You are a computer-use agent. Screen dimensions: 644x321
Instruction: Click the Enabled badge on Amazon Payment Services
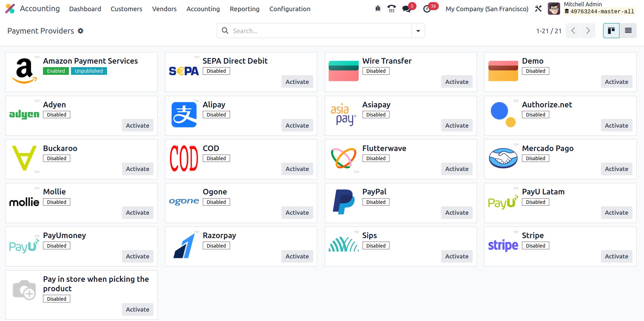tap(56, 71)
